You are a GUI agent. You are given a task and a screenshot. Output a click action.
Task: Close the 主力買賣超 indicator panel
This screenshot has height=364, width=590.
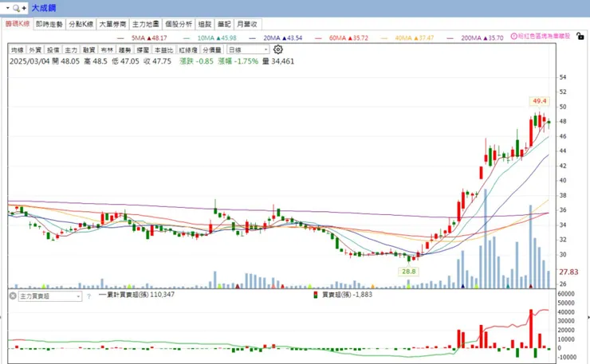click(x=13, y=296)
